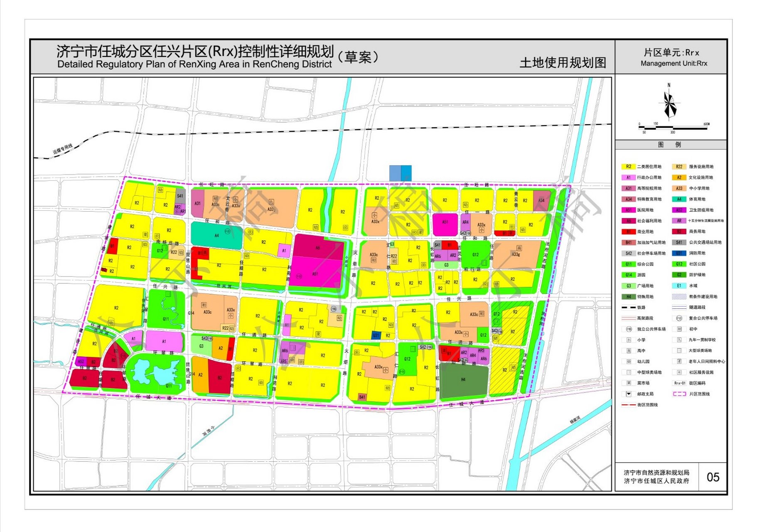The image size is (757, 532).
Task: Select the A34 special education legend swatch
Action: [629, 199]
